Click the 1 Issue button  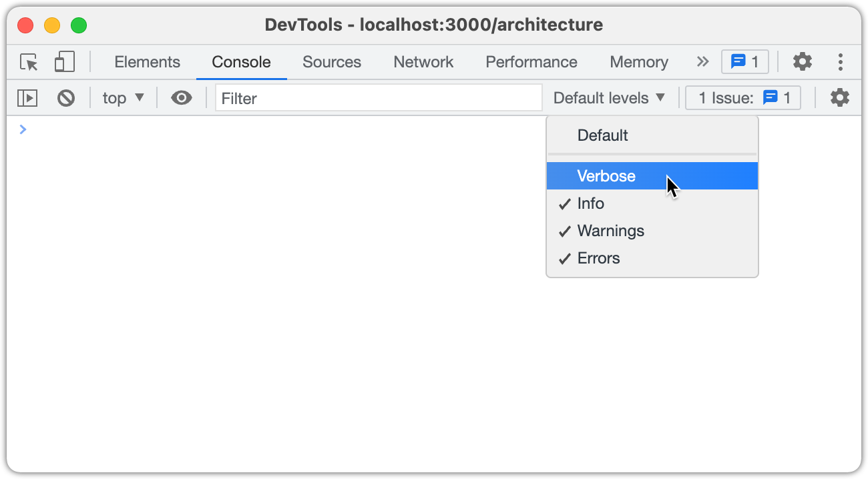743,98
